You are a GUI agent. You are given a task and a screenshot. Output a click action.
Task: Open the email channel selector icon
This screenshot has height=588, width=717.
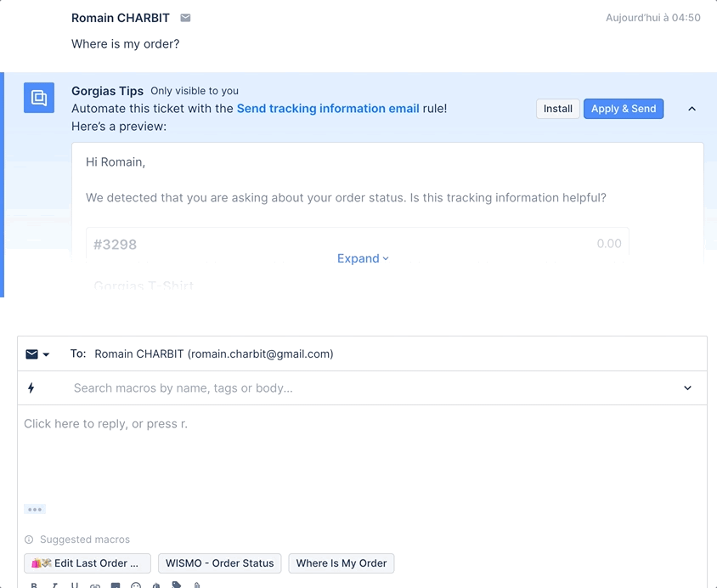37,353
